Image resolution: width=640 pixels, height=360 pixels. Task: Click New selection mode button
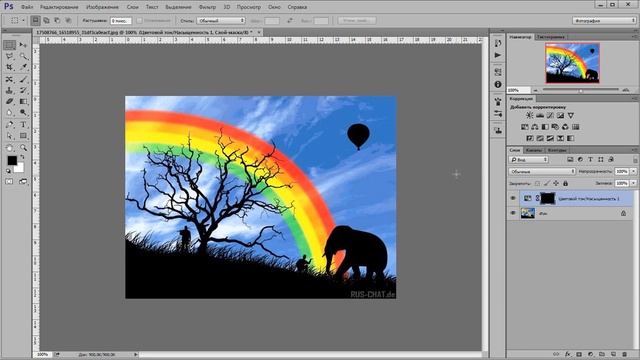pos(36,20)
